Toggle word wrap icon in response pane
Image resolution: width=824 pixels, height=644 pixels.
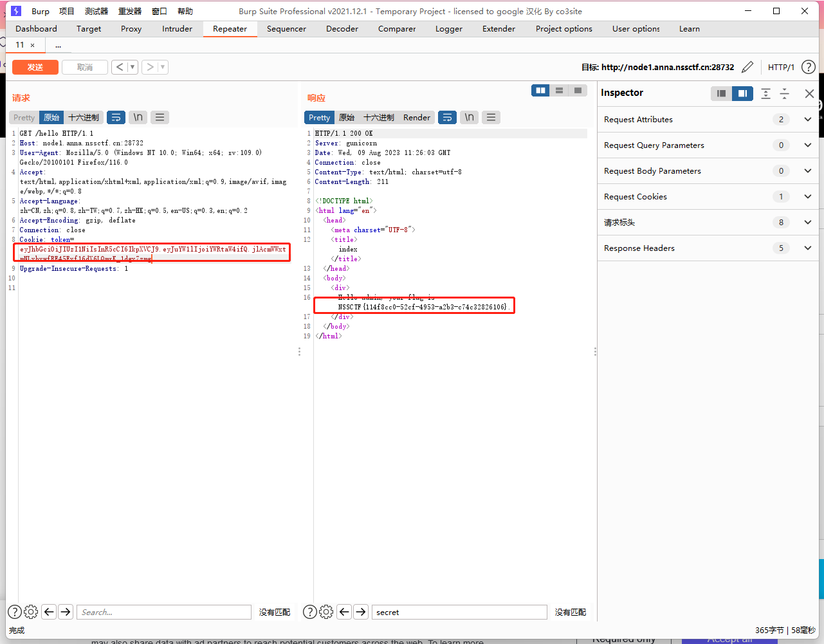click(447, 118)
